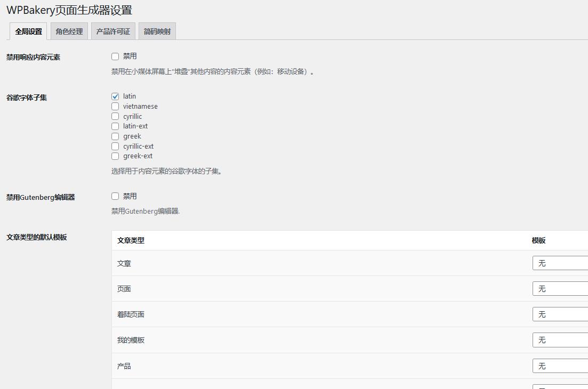Open template dropdown for 产品

[x=560, y=366]
